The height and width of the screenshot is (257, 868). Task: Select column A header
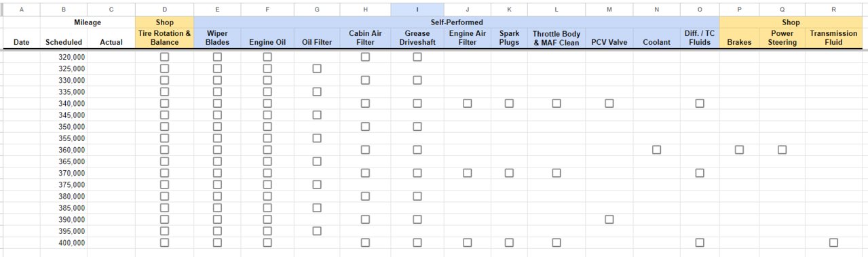[22, 9]
